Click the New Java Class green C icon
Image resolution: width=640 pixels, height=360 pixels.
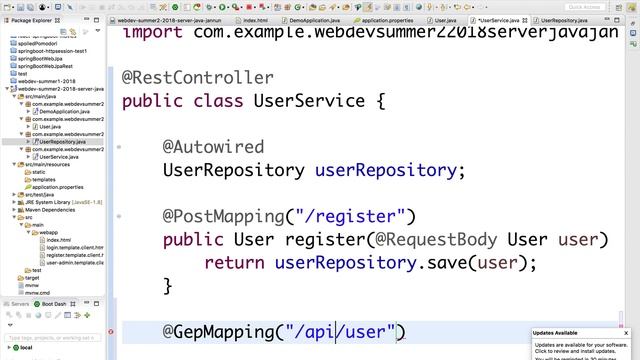[298, 7]
